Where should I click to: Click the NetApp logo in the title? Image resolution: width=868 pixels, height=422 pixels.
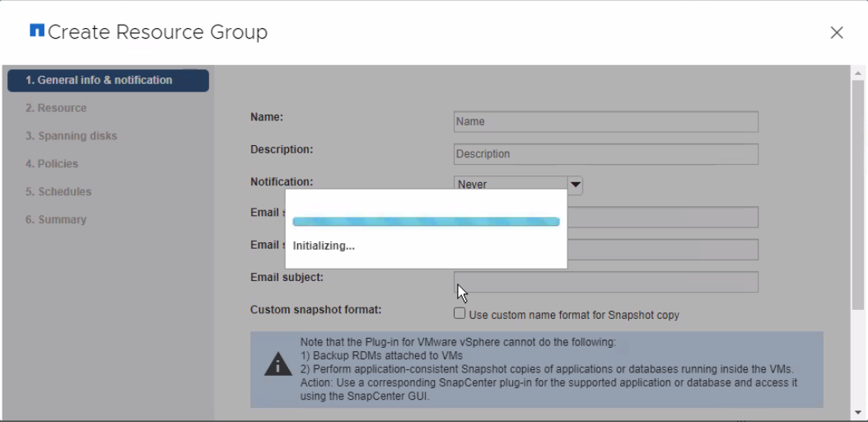pos(36,31)
